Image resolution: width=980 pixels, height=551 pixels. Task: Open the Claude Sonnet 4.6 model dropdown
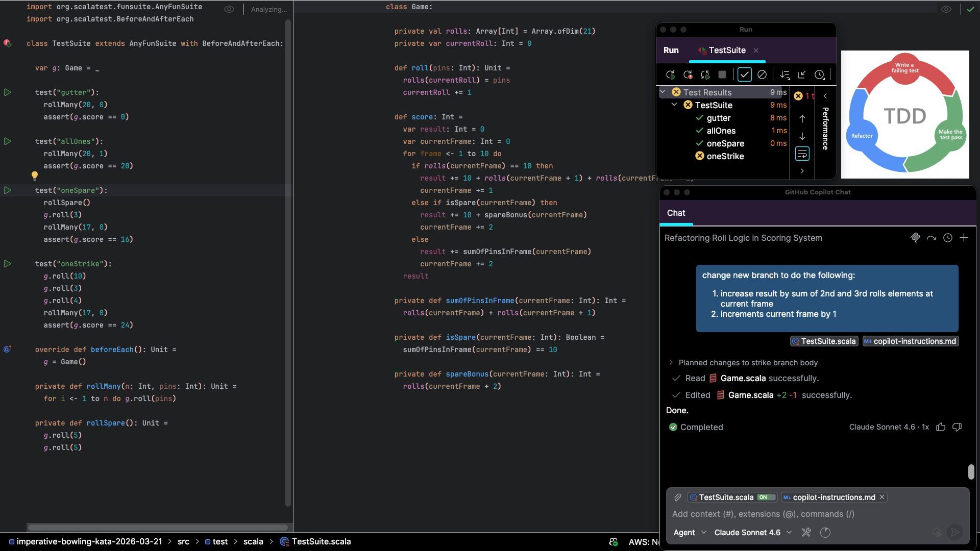coord(753,533)
